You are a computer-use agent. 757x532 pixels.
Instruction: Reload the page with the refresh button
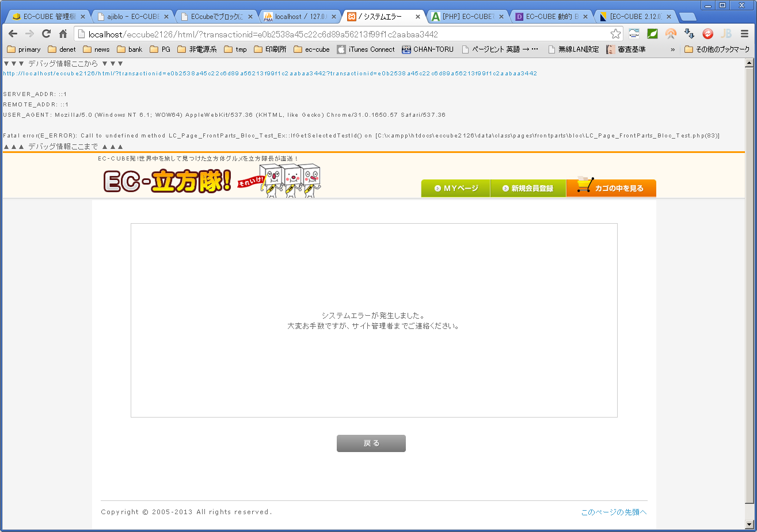tap(47, 34)
